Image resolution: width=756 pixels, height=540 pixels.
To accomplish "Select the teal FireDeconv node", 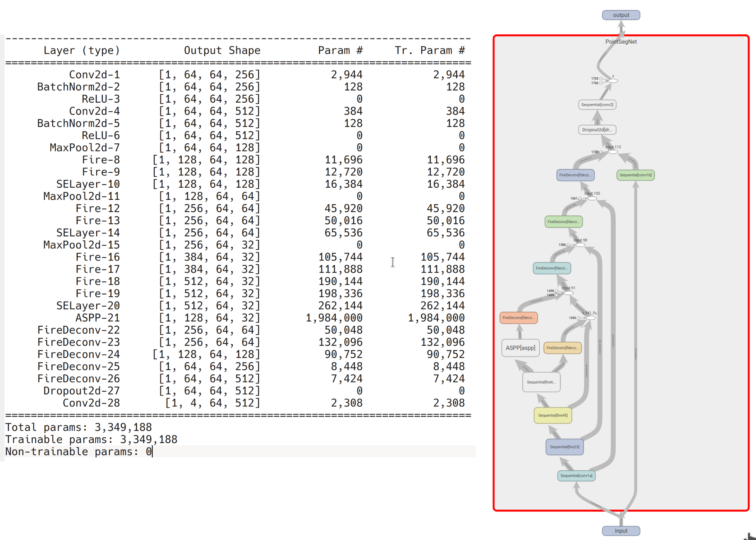I will [552, 268].
